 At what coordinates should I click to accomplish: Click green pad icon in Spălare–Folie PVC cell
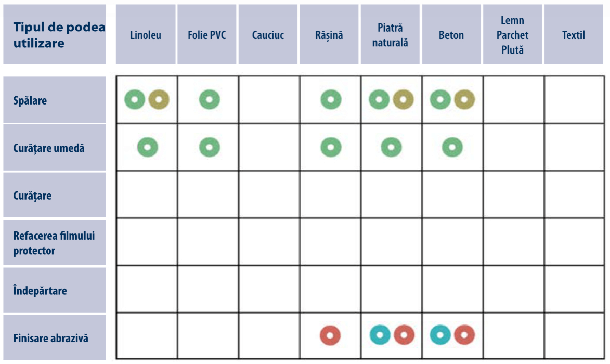point(209,99)
